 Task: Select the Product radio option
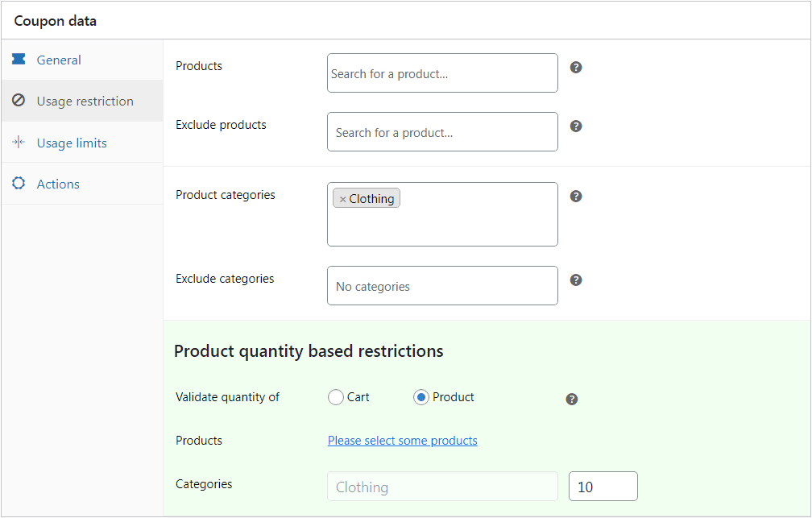pyautogui.click(x=421, y=397)
